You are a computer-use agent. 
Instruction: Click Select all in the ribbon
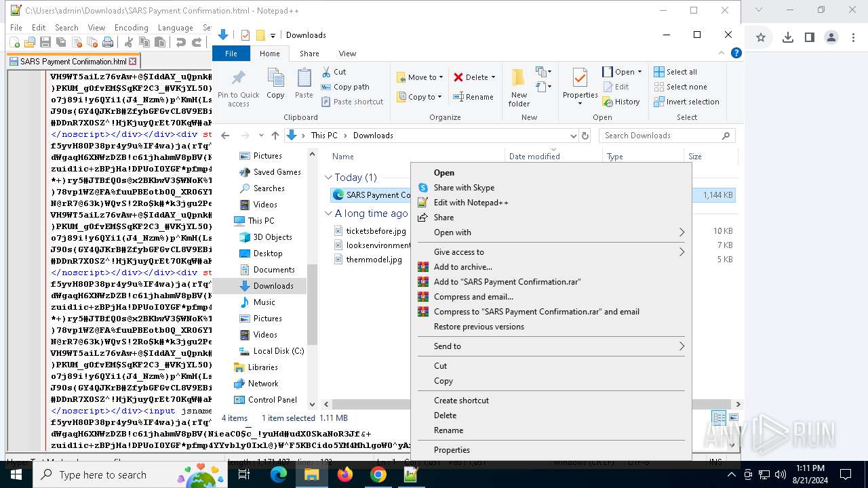[x=675, y=72]
